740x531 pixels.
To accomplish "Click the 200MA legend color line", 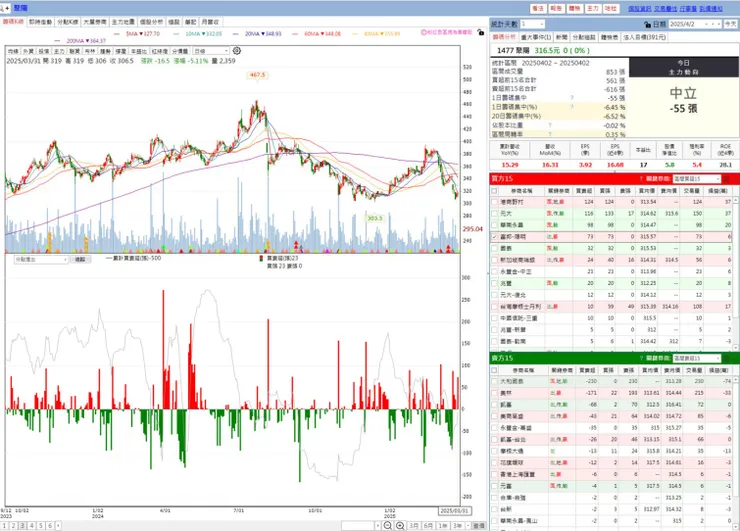I will coord(58,41).
